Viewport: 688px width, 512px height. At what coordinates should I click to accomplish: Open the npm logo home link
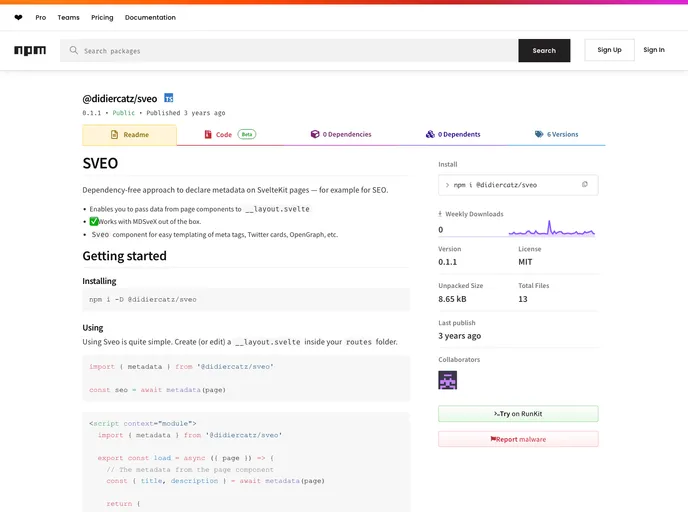point(30,50)
